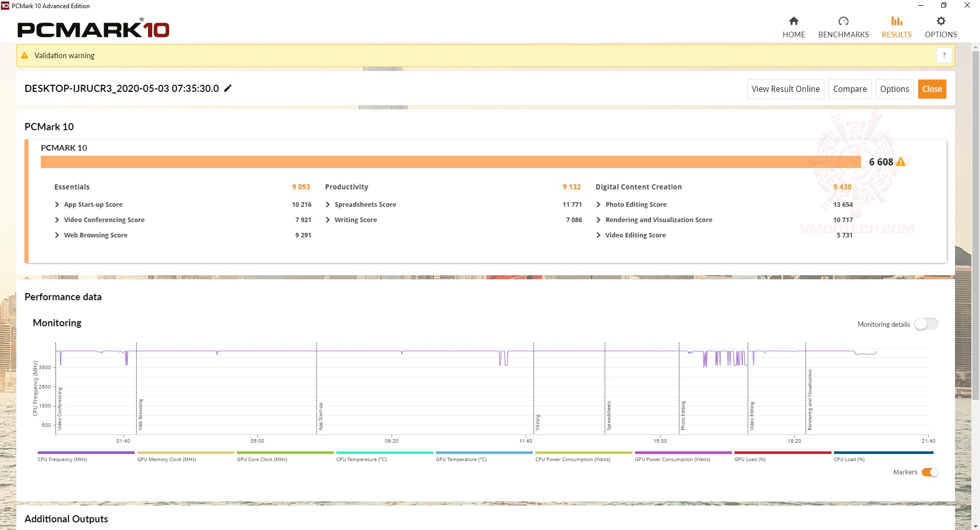Click the PCMark 10 logo
980x530 pixels.
coord(93,29)
